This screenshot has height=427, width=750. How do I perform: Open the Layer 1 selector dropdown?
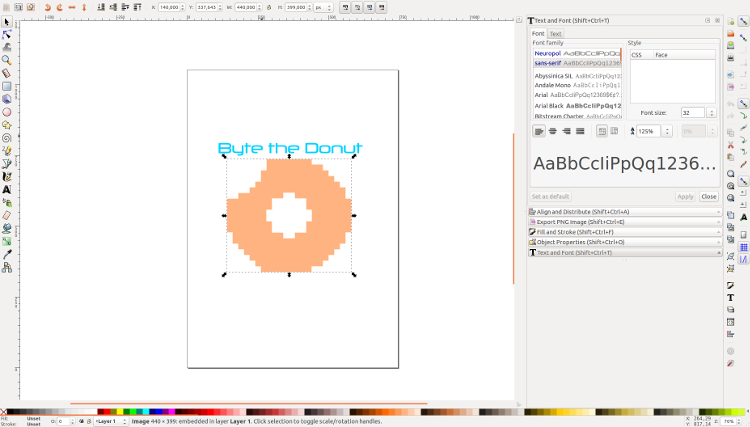111,421
